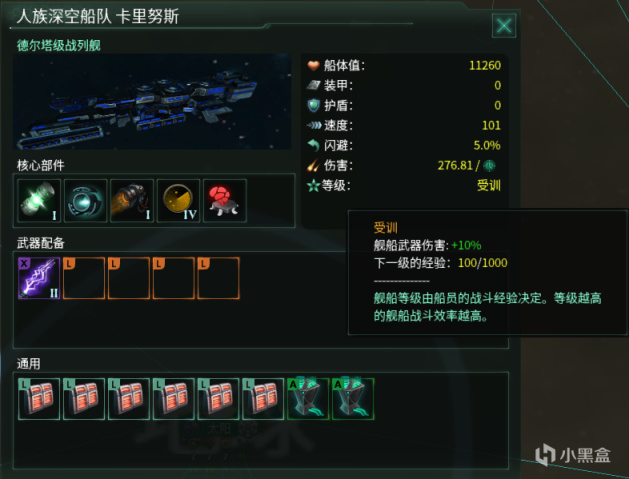Select the sixth red armor utility module

point(263,399)
